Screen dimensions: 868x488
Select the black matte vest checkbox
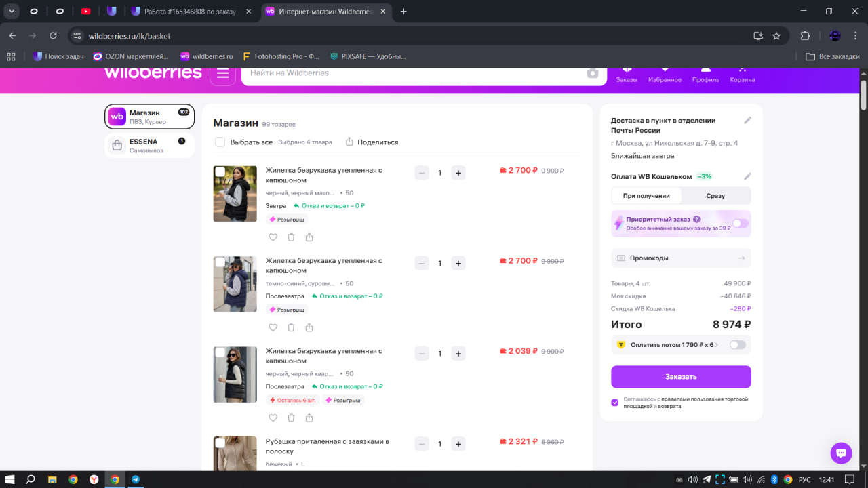(220, 172)
